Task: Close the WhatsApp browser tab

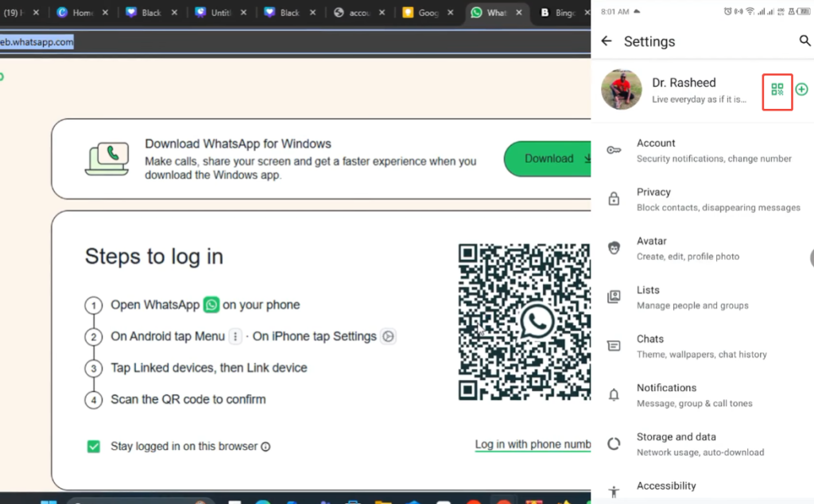Action: click(x=519, y=13)
